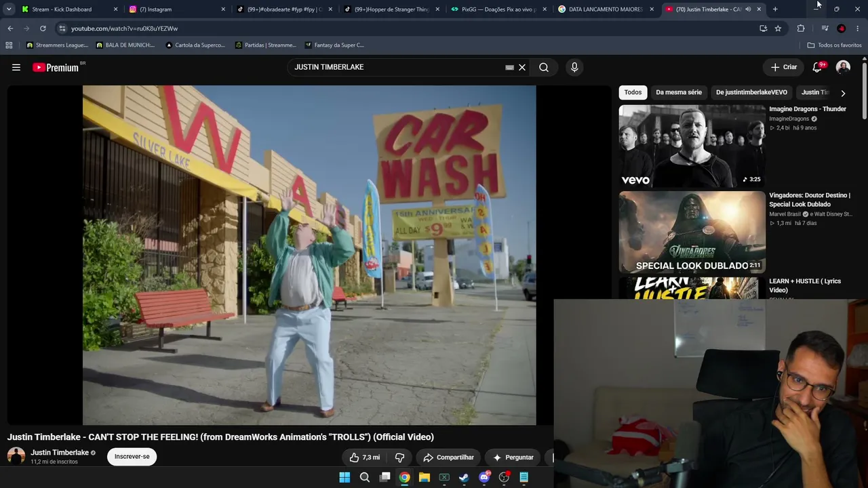Screen dimensions: 868x488
Task: Click the video player to pause
Action: tap(309, 255)
